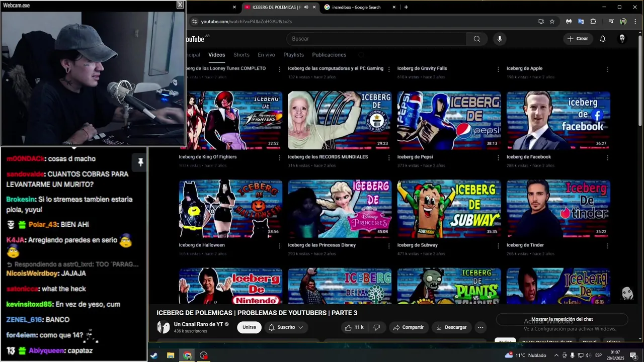Screen dimensions: 644x362
Task: Open Chrome three-dot menu
Action: [635, 22]
